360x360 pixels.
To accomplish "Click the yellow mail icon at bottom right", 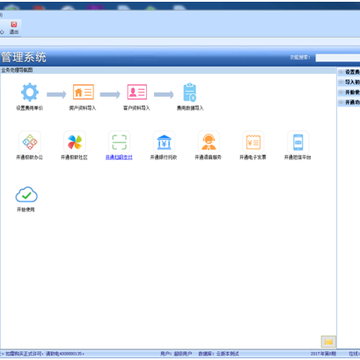I will click(329, 342).
